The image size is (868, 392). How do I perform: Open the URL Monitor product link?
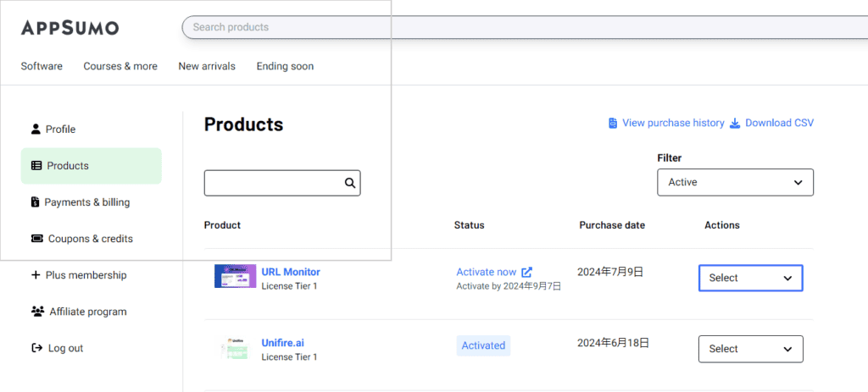click(x=291, y=272)
